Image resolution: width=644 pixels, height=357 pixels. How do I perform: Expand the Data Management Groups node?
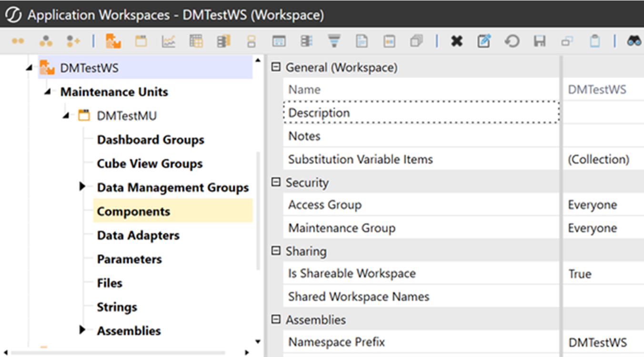pos(83,187)
